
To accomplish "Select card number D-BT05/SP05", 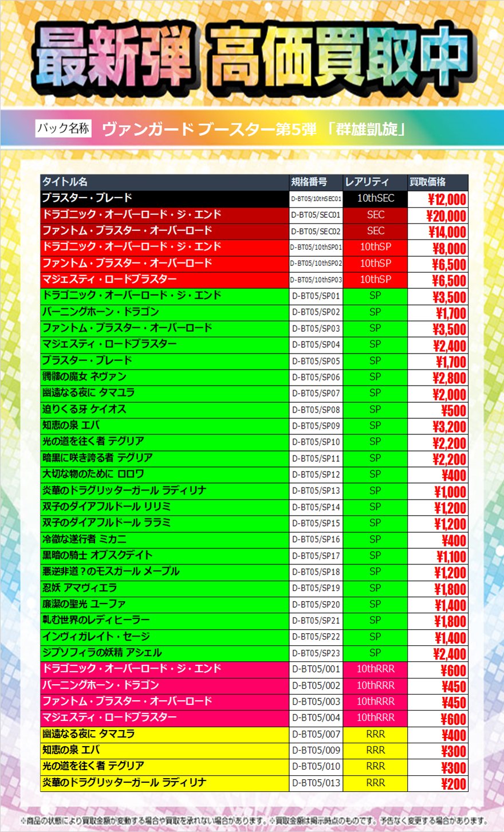I will coord(316,361).
